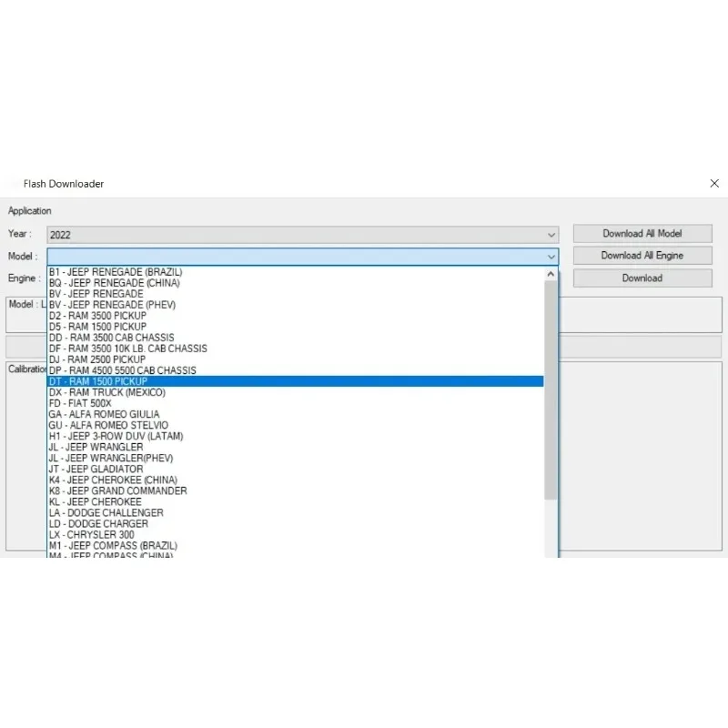Viewport: 728px width, 728px height.
Task: Choose LA - DODGE CHALLENGER
Action: (295, 513)
